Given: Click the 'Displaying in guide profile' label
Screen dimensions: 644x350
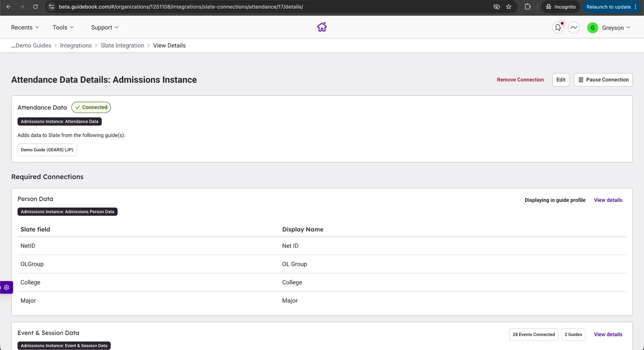Looking at the screenshot, I should click(555, 200).
